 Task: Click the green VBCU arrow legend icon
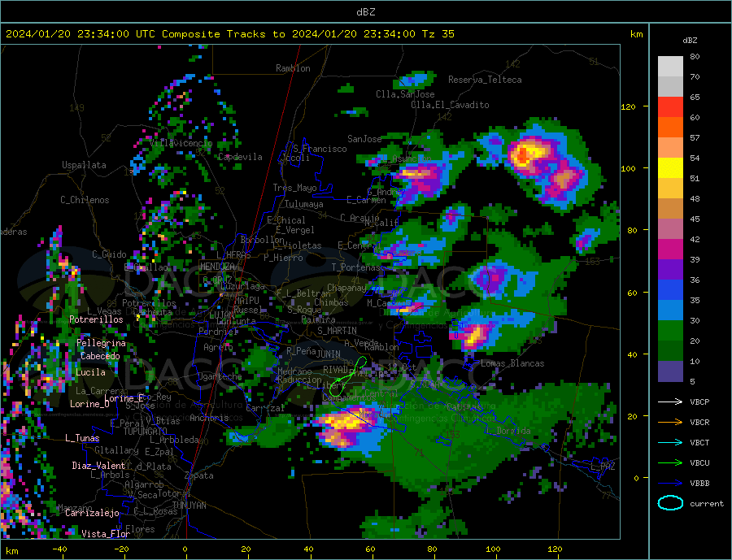point(670,463)
